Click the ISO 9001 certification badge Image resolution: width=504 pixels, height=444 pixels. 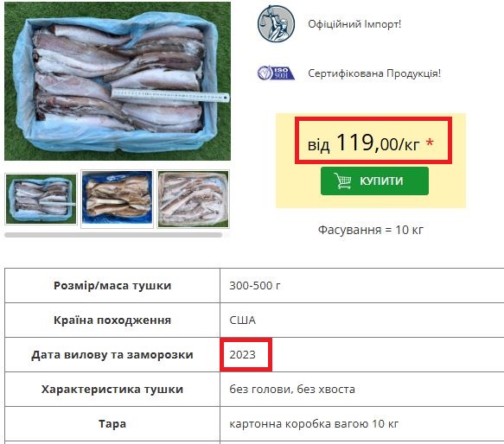(x=276, y=73)
